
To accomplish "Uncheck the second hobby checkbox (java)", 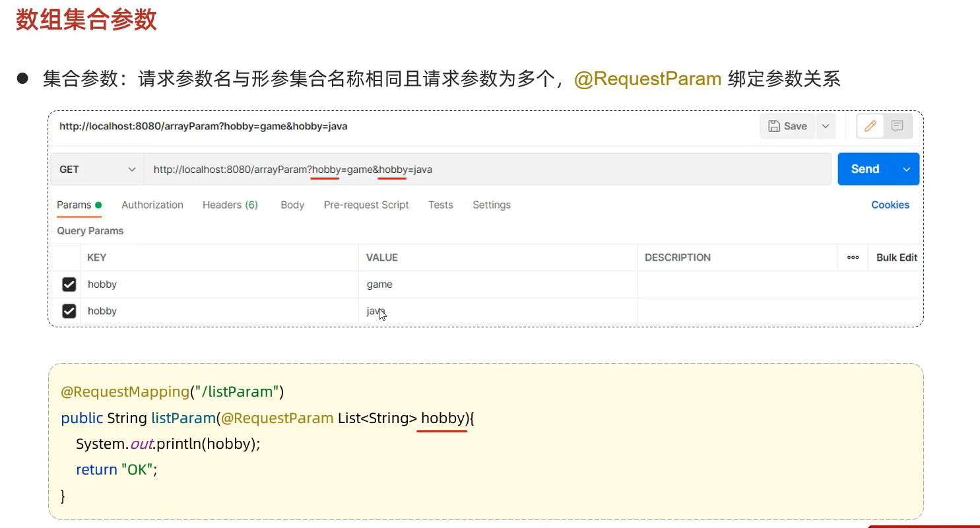I will (x=69, y=311).
